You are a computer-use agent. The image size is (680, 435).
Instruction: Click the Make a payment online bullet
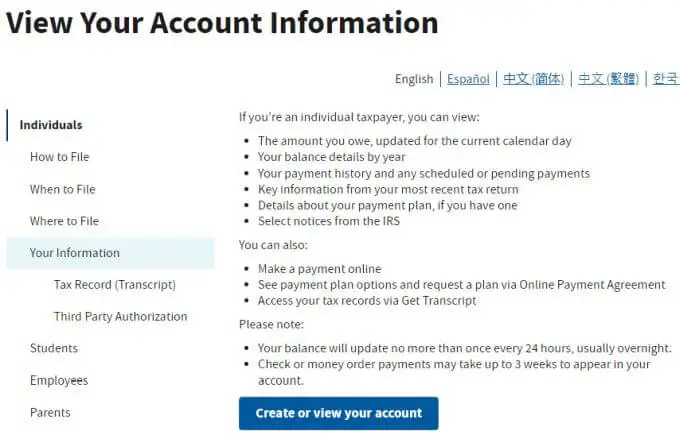[x=320, y=269]
